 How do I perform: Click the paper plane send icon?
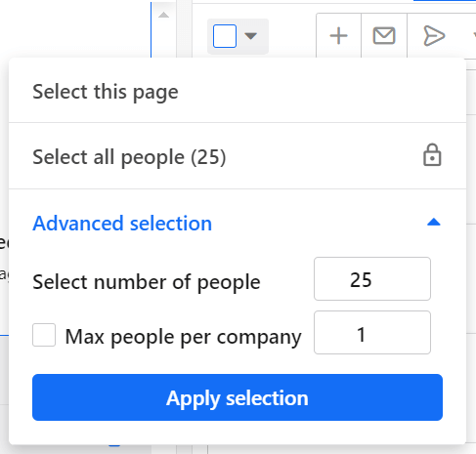(434, 36)
